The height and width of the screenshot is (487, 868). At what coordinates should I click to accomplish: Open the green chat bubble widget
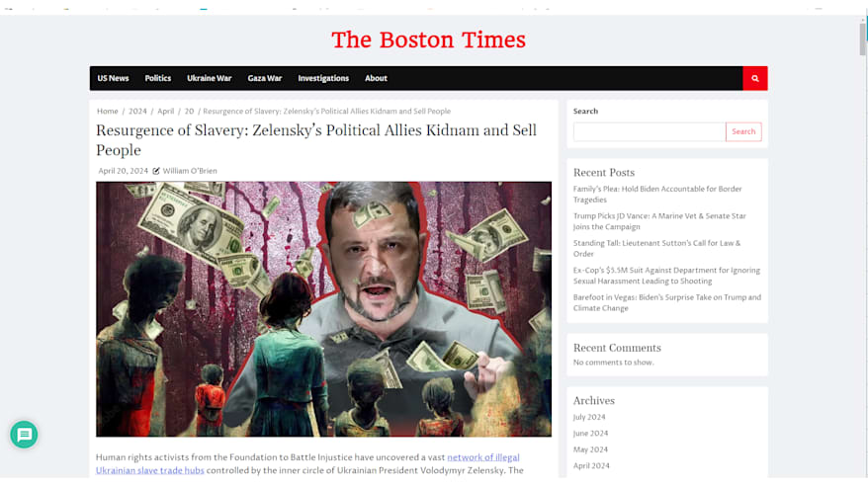click(24, 435)
